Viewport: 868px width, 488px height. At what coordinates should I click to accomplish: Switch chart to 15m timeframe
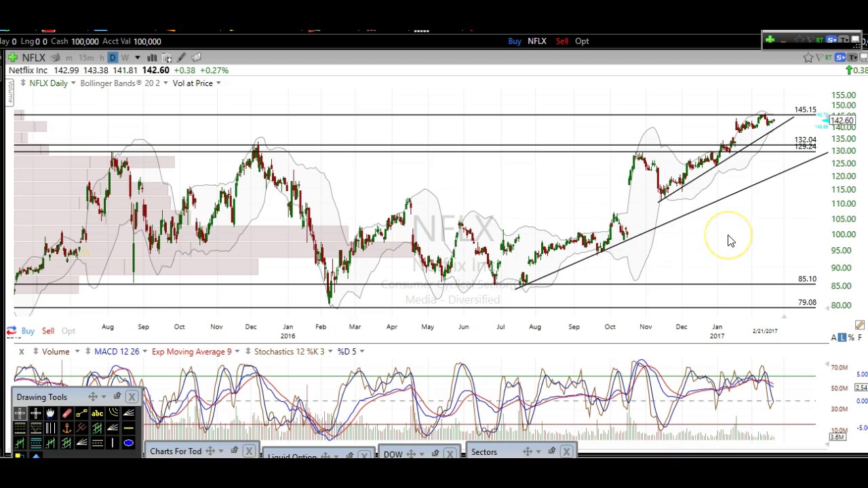(x=86, y=58)
